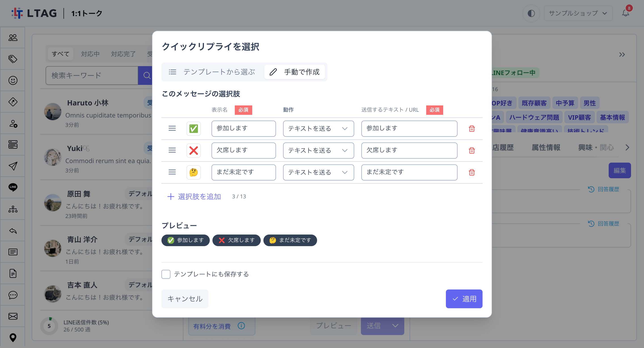
Task: Click the 欠席します preview chip
Action: pyautogui.click(x=236, y=240)
